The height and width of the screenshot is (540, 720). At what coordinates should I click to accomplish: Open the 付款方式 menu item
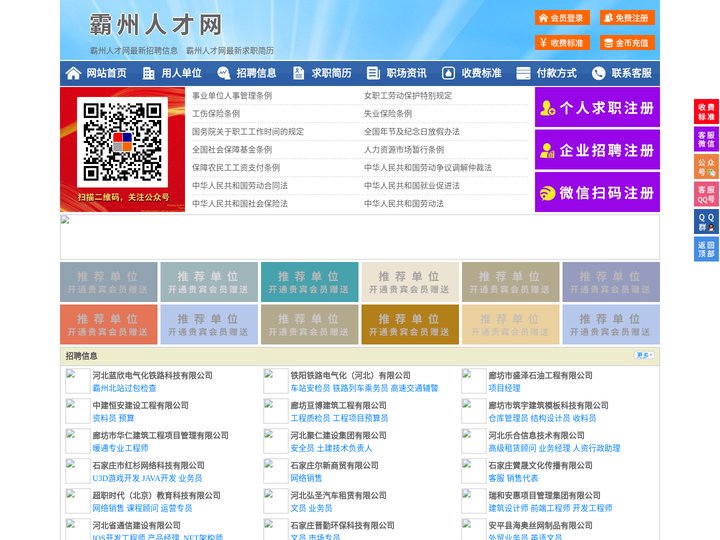(x=557, y=73)
